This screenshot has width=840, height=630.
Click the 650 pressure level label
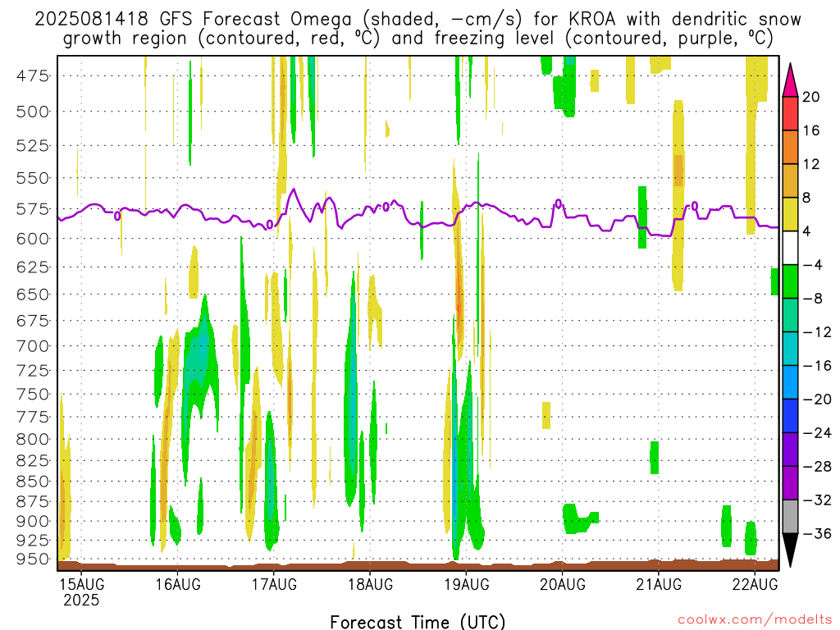click(x=33, y=294)
